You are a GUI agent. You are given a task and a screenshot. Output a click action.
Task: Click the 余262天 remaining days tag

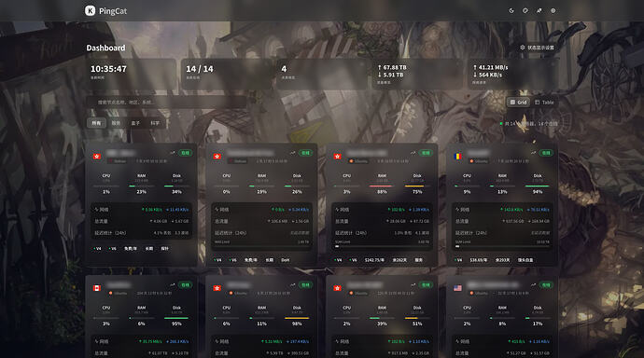(x=399, y=260)
